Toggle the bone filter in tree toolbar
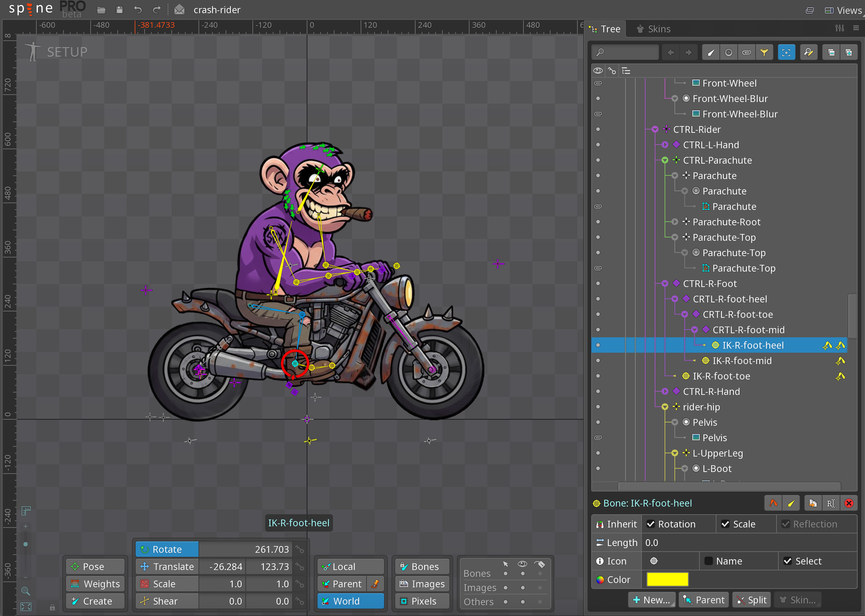The height and width of the screenshot is (616, 865). click(711, 52)
